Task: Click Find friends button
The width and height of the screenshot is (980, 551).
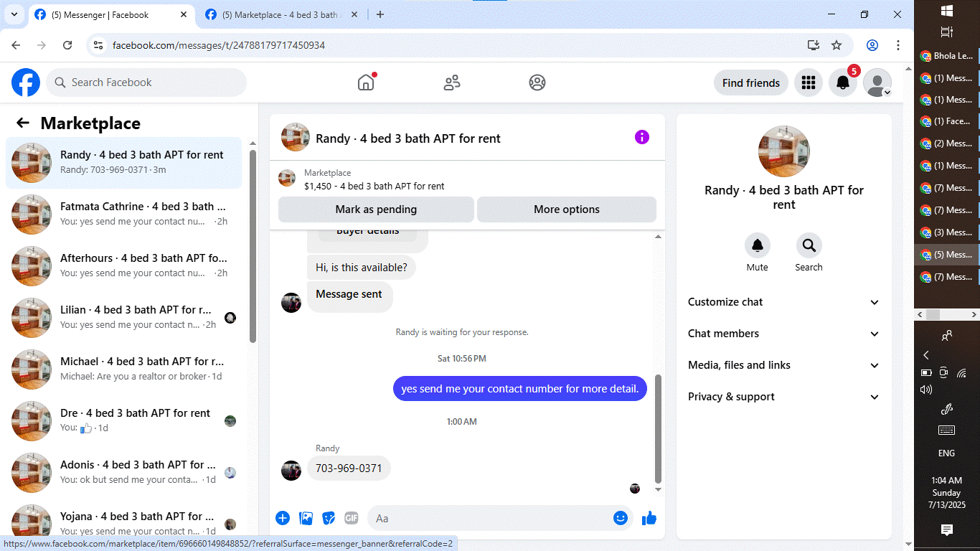Action: coord(751,83)
